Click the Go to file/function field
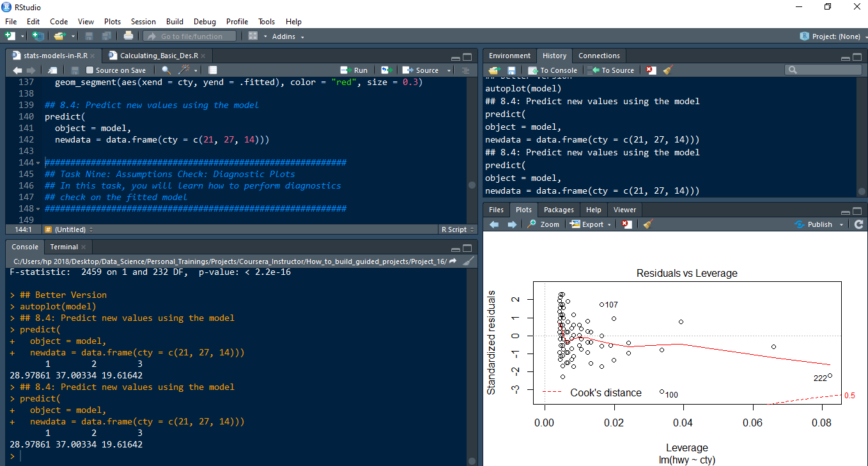Image resolution: width=868 pixels, height=466 pixels. point(190,36)
